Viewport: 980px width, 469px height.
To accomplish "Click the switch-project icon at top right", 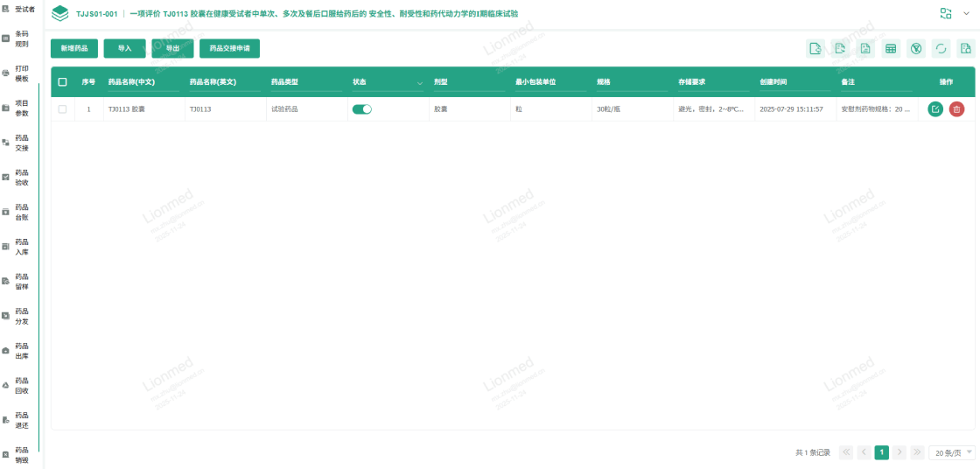I will tap(945, 13).
